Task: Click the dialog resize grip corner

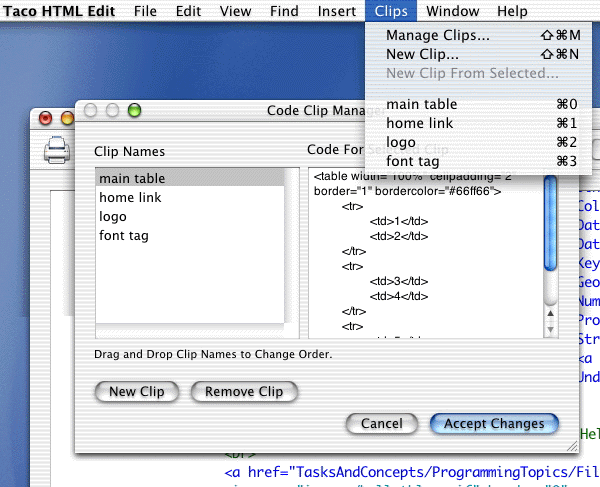Action: point(572,446)
